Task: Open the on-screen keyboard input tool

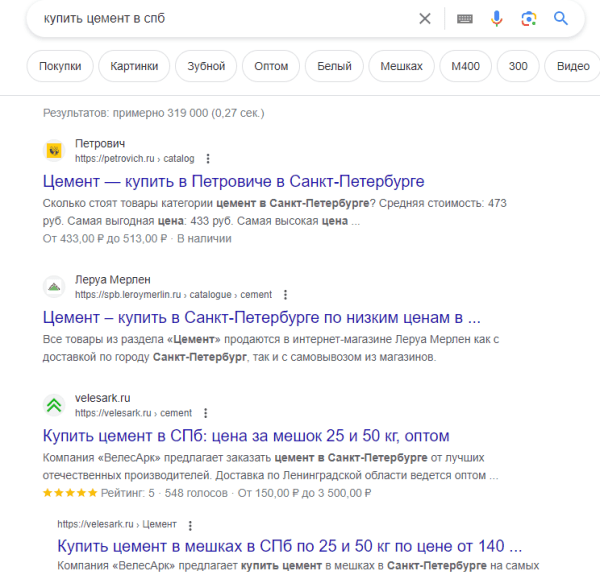Action: (465, 18)
